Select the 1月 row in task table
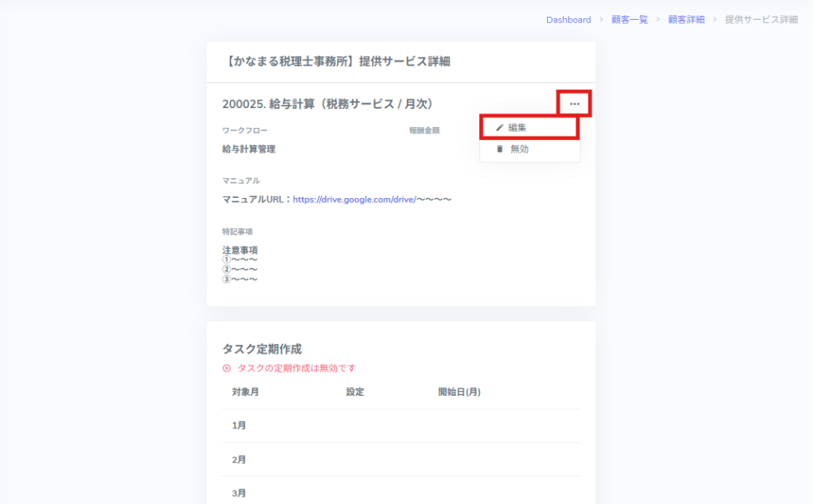Screen dimensions: 814x504 [x=239, y=426]
